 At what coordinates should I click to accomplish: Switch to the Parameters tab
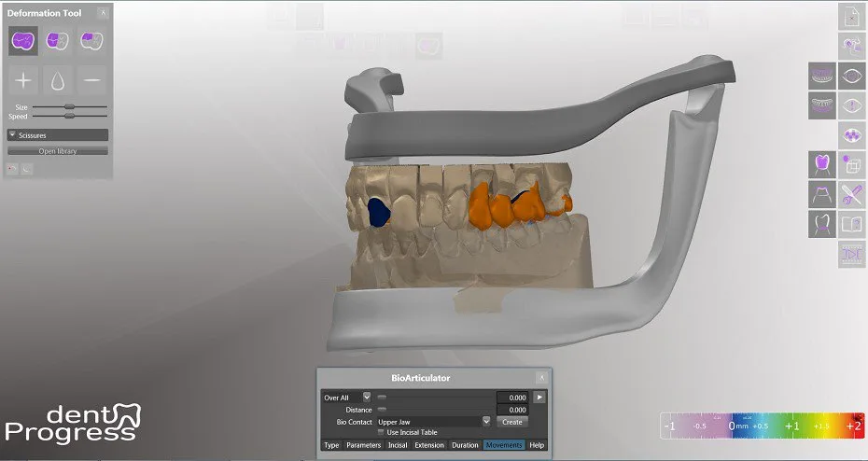tap(363, 445)
